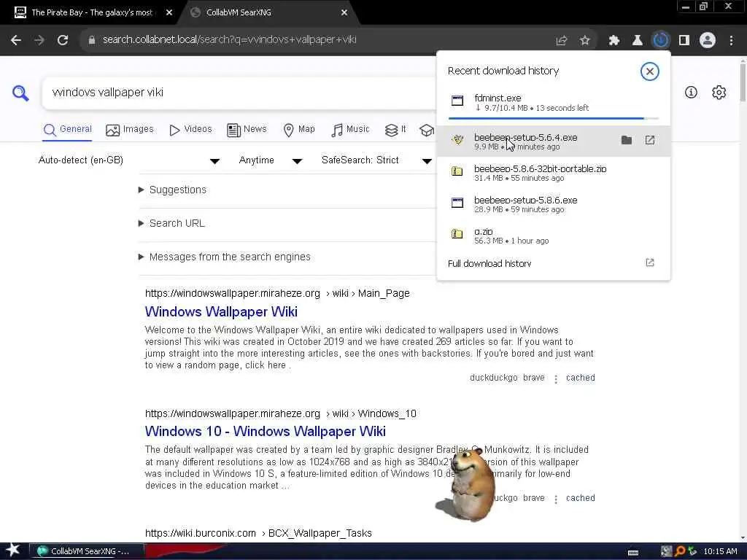This screenshot has height=560, width=747.
Task: Open beebeep-setup-5.6.4.exe with external-link icon
Action: [650, 140]
